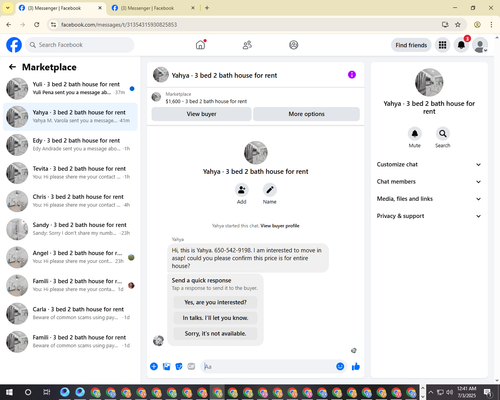Expand Media, files and links section

point(429,199)
